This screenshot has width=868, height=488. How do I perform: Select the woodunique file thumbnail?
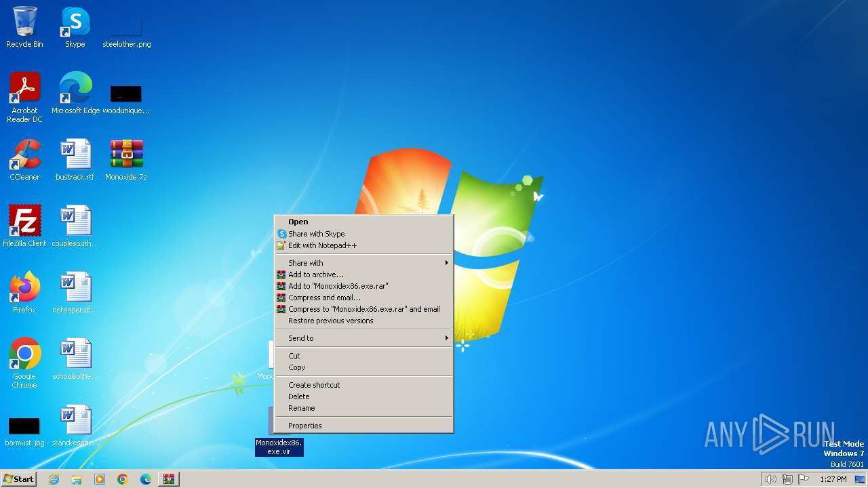[x=126, y=94]
